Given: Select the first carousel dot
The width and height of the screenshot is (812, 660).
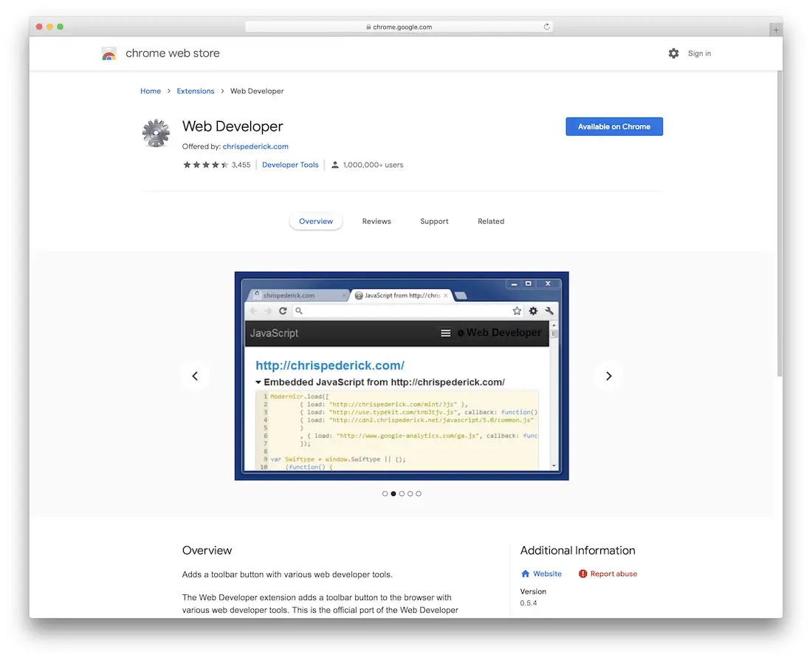Looking at the screenshot, I should (385, 494).
